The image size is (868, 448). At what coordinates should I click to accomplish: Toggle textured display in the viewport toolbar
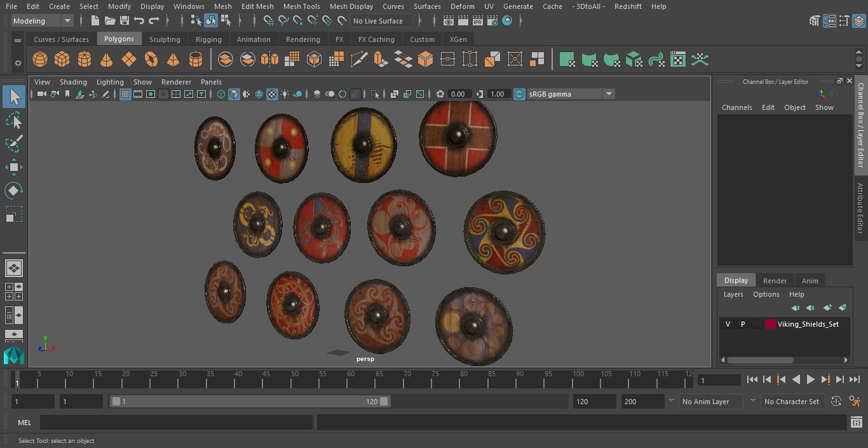coord(272,94)
